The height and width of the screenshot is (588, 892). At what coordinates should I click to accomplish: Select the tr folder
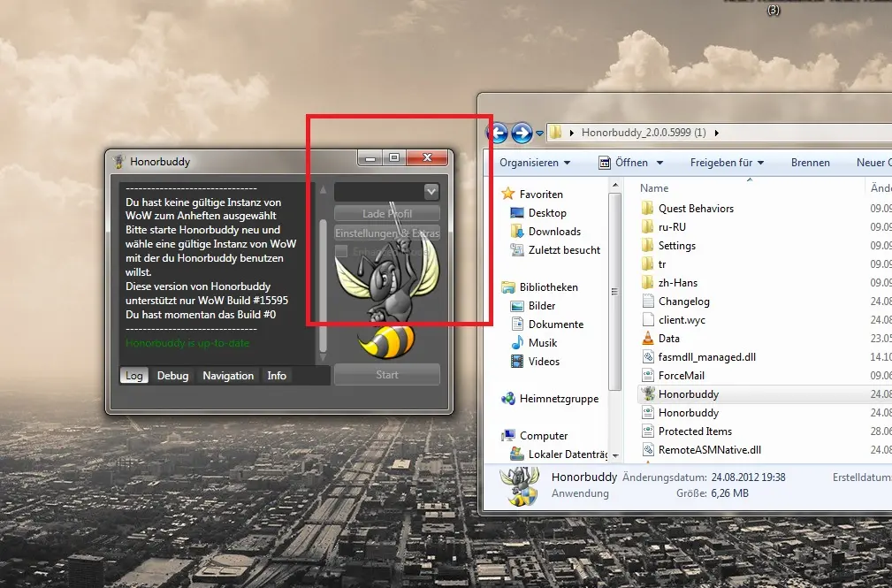tap(653, 264)
